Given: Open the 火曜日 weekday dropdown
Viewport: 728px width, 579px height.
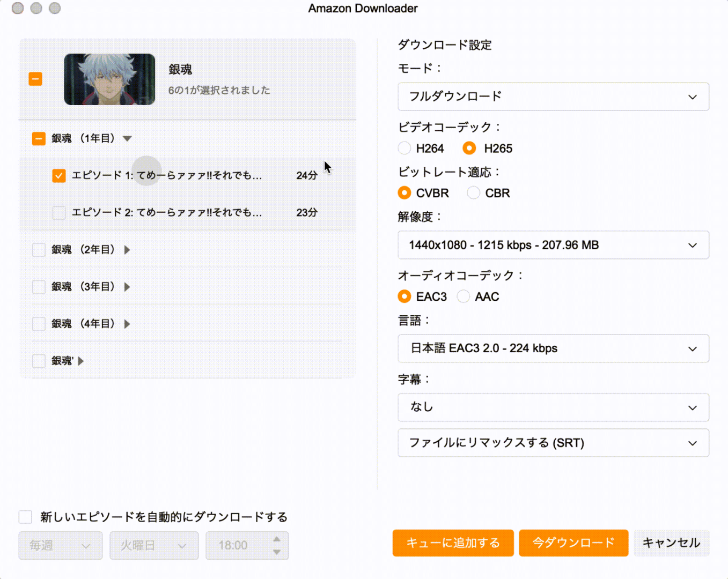Looking at the screenshot, I should 154,546.
